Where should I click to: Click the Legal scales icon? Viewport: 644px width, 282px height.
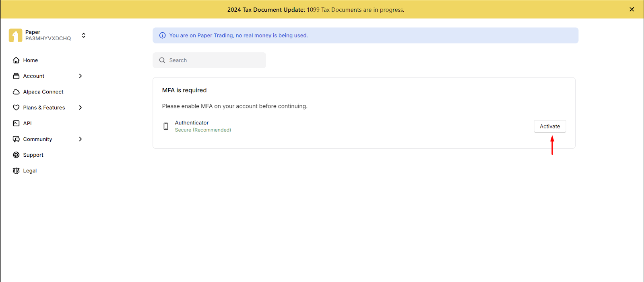click(x=16, y=171)
